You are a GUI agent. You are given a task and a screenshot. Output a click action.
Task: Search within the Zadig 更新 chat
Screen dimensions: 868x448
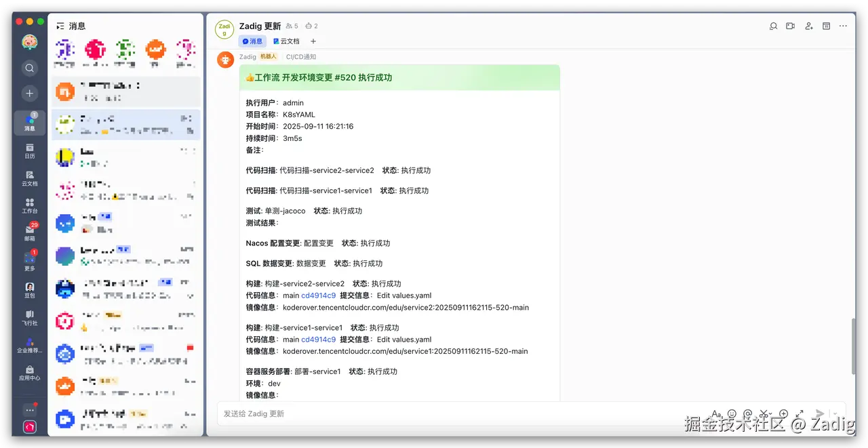point(773,26)
